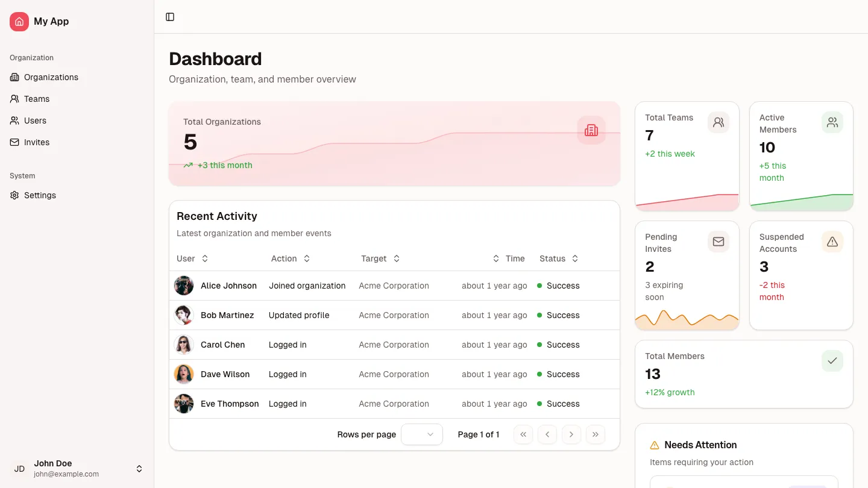868x488 pixels.
Task: Click the next page arrow button
Action: coord(571,434)
